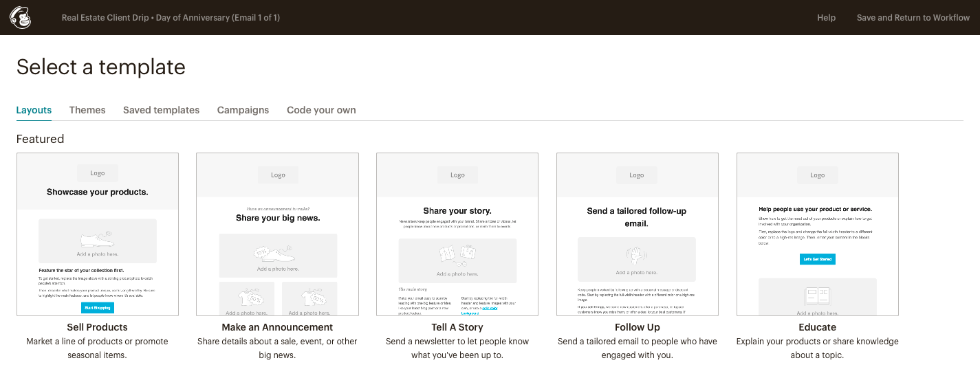Click Save and Return to Workflow
This screenshot has width=980, height=378.
[x=913, y=18]
